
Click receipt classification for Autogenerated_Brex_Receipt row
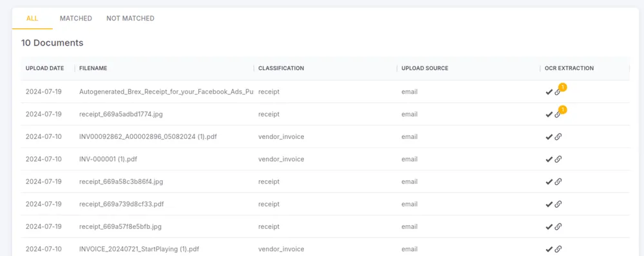269,92
